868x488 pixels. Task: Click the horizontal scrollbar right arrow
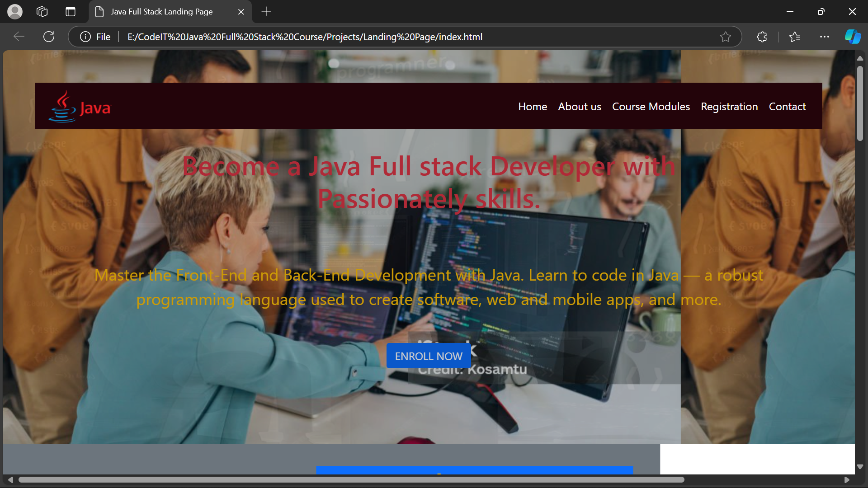coord(847,480)
